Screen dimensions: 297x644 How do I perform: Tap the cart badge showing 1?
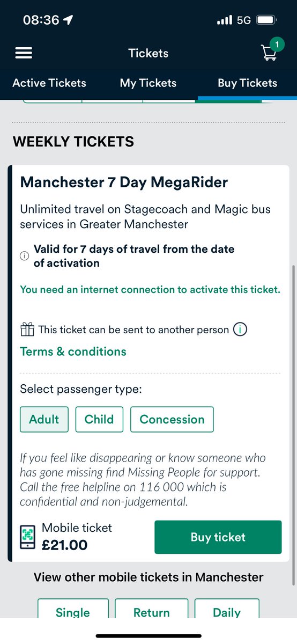click(x=277, y=43)
